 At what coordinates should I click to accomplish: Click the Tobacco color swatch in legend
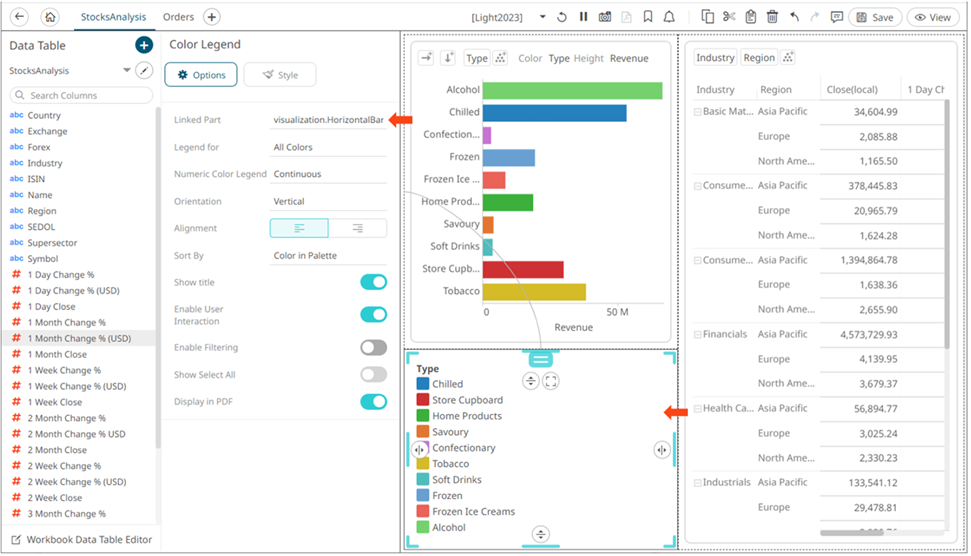pos(423,464)
